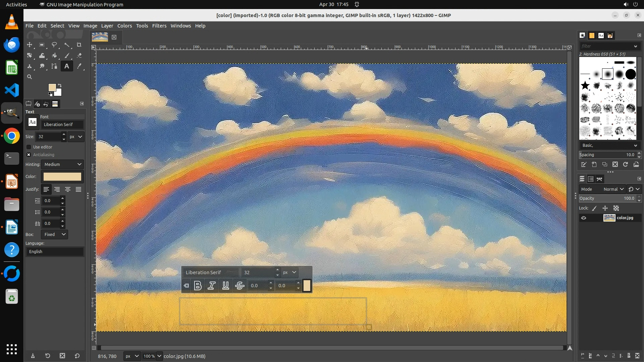644x362 pixels.
Task: Select the Bucket Fill tool
Action: tap(54, 56)
